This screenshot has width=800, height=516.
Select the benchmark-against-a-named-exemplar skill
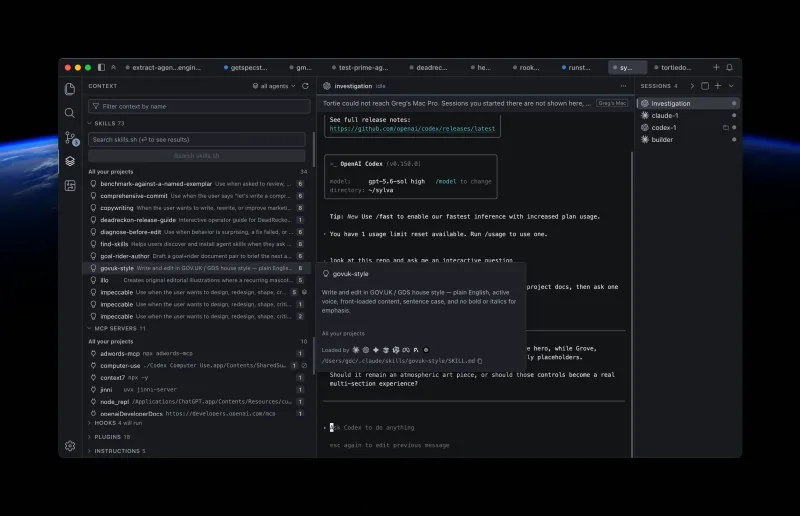click(196, 184)
